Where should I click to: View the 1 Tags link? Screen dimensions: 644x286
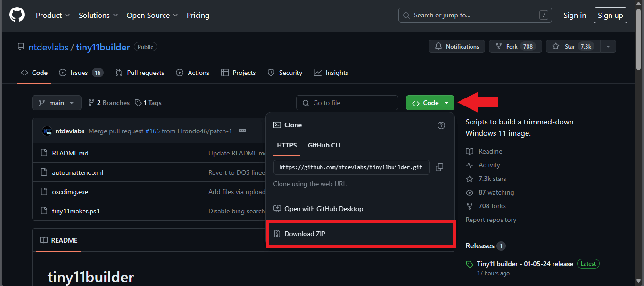pyautogui.click(x=148, y=103)
